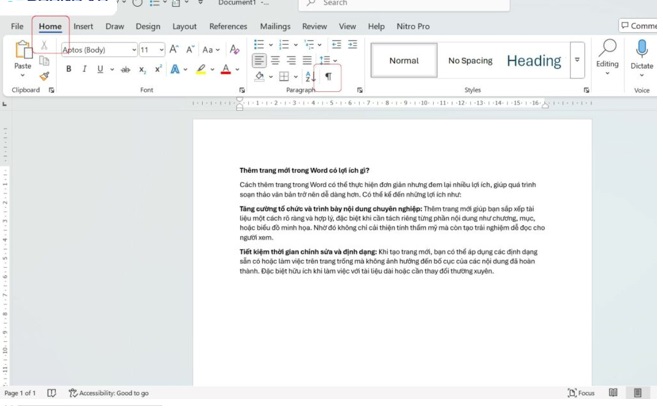Switch to the Layout tab
Screen dimensions: 663x409
coord(184,26)
